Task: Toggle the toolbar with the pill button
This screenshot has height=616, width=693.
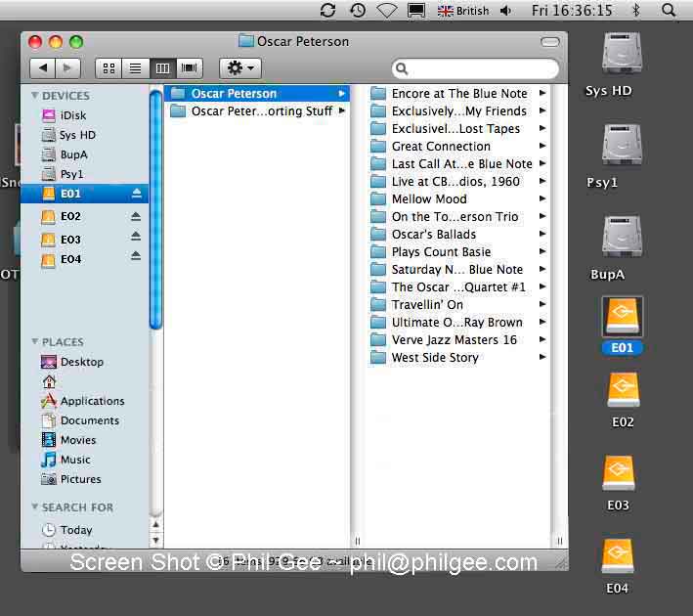Action: pyautogui.click(x=549, y=42)
